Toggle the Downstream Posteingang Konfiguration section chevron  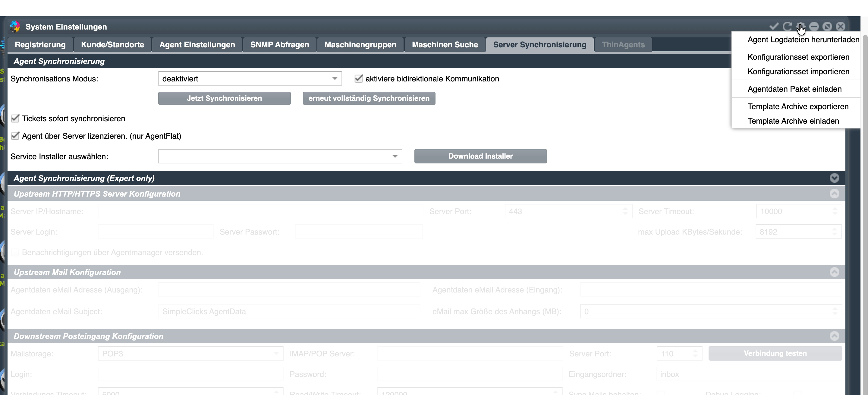(x=834, y=336)
